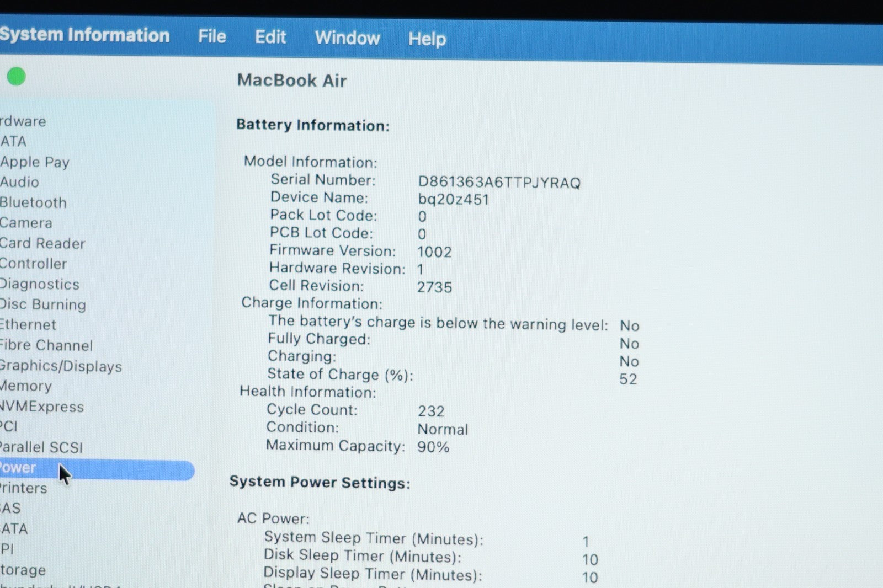Select Graphics/Displays in sidebar
The width and height of the screenshot is (883, 588).
pyautogui.click(x=61, y=366)
